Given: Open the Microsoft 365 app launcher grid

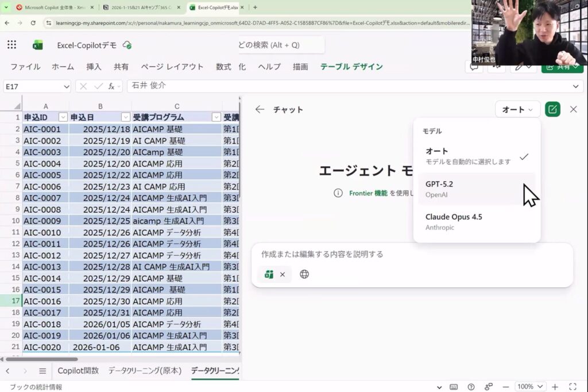Looking at the screenshot, I should 11,44.
